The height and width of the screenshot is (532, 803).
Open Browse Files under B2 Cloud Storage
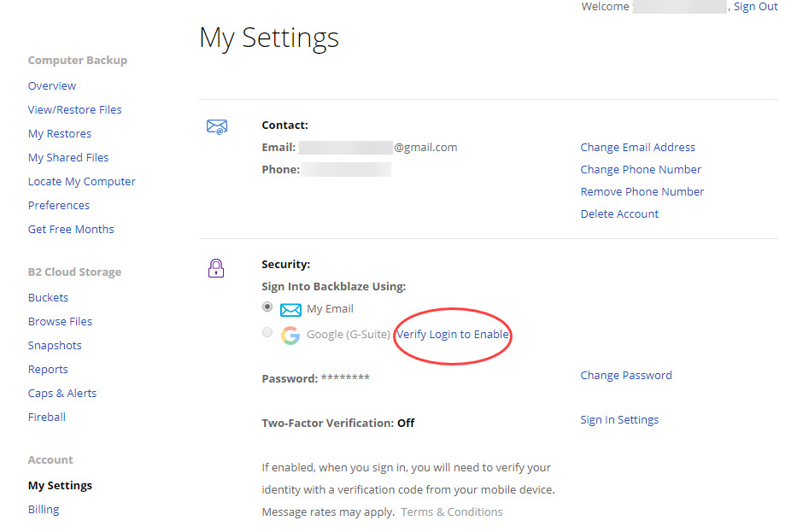(x=61, y=322)
